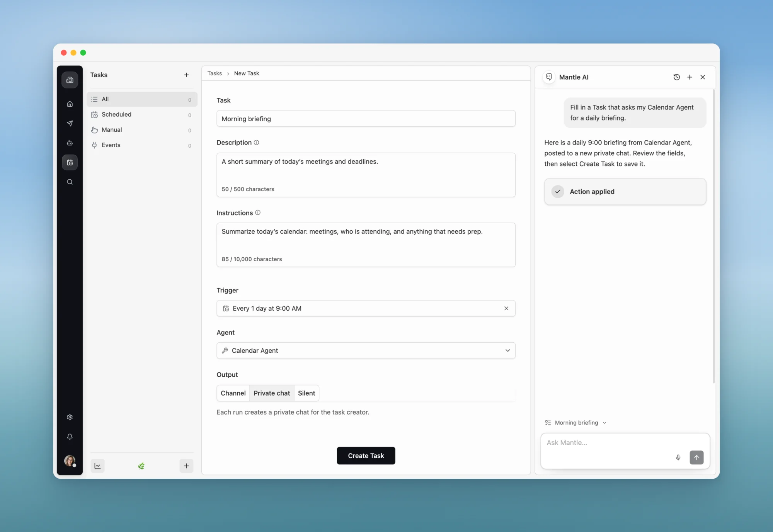The width and height of the screenshot is (773, 532).
Task: Select the Tasks calendar-clock icon in sidebar
Action: point(70,163)
